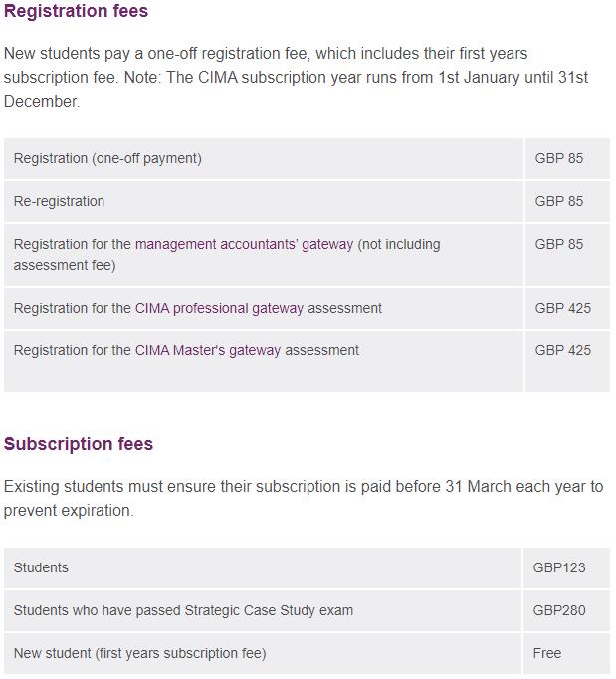
Task: Select the Strategic Case Study exam row label
Action: point(183,610)
